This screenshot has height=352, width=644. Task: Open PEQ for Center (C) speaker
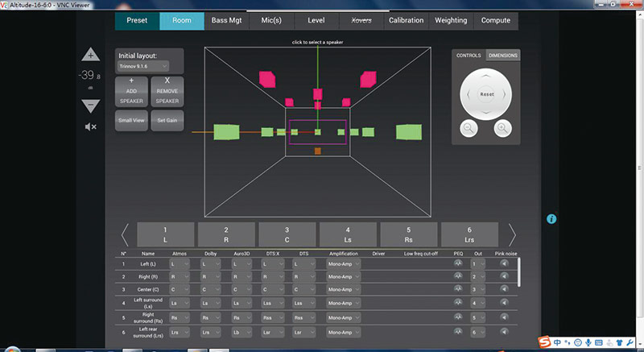coord(458,289)
